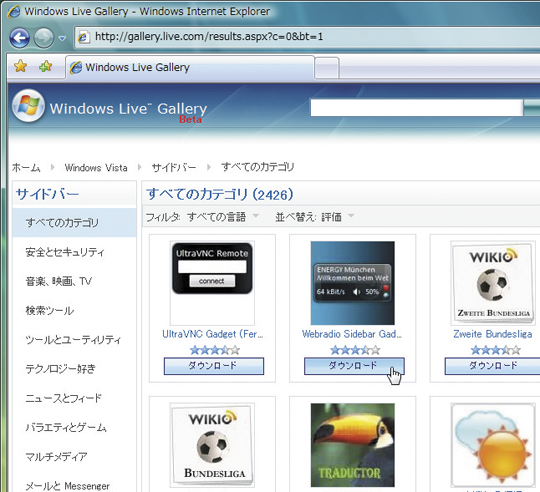Click Internet Explorer icon in title bar
This screenshot has height=492, width=540.
point(14,12)
